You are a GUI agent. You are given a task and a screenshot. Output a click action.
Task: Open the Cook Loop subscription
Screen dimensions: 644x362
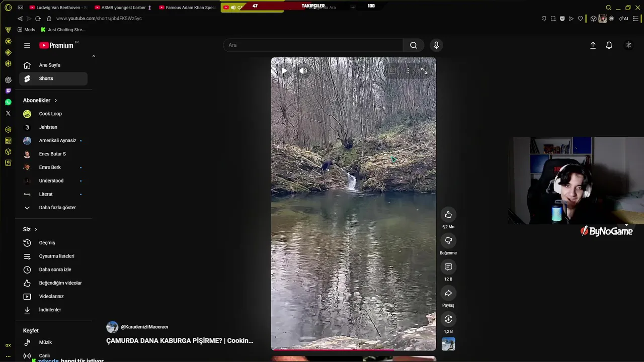tap(53, 114)
